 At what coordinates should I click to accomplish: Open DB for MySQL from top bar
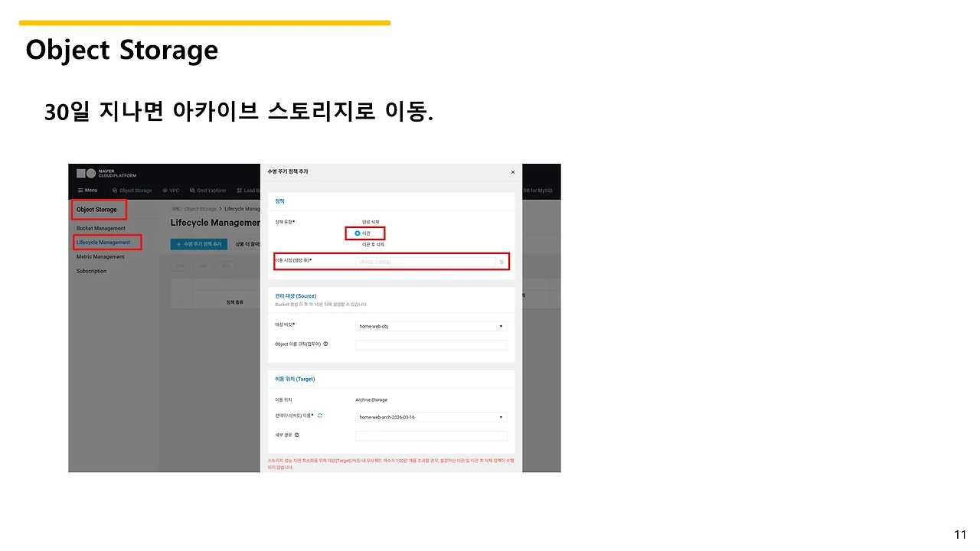(x=537, y=190)
